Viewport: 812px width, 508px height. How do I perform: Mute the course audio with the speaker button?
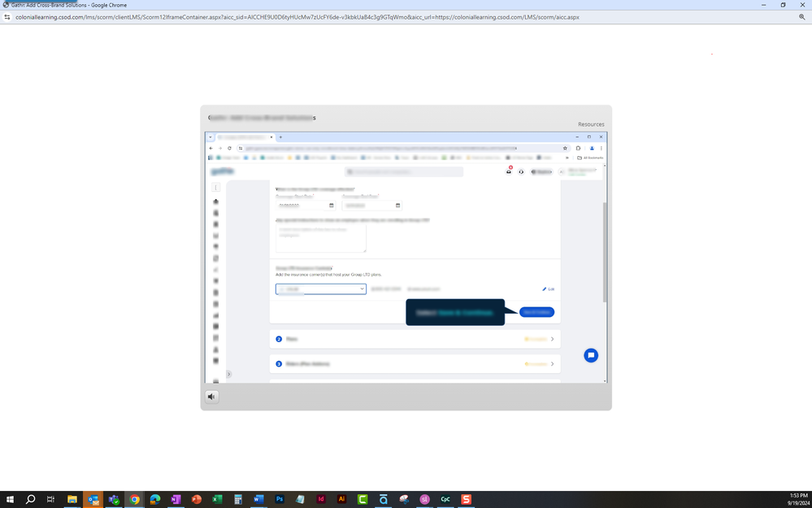(x=211, y=397)
